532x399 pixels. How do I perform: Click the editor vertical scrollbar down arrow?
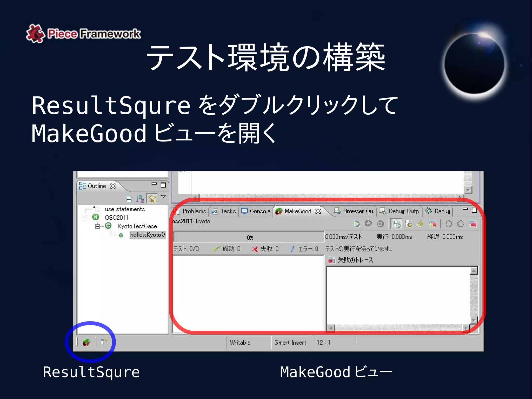point(468,190)
